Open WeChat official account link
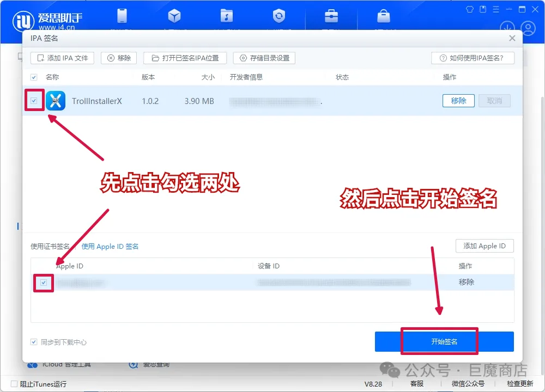Screen dimensions: 545x392 point(468,384)
